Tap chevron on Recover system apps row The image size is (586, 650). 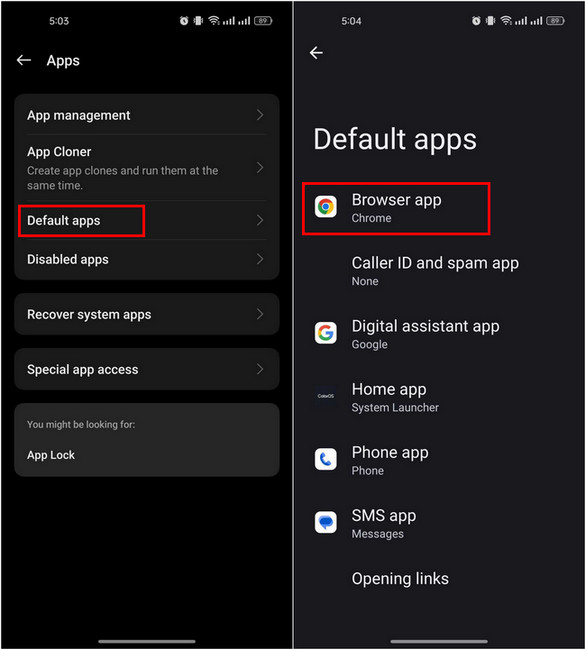[x=260, y=314]
